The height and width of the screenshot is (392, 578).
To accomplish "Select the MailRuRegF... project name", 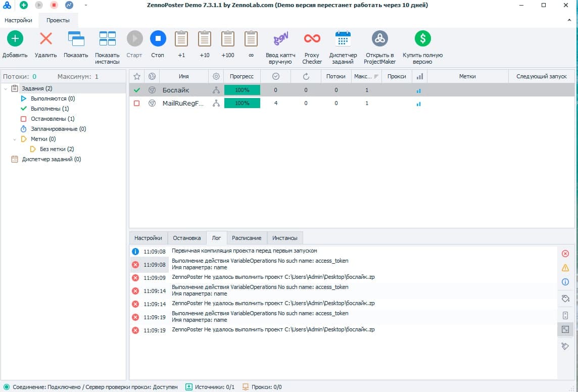I will coord(183,103).
